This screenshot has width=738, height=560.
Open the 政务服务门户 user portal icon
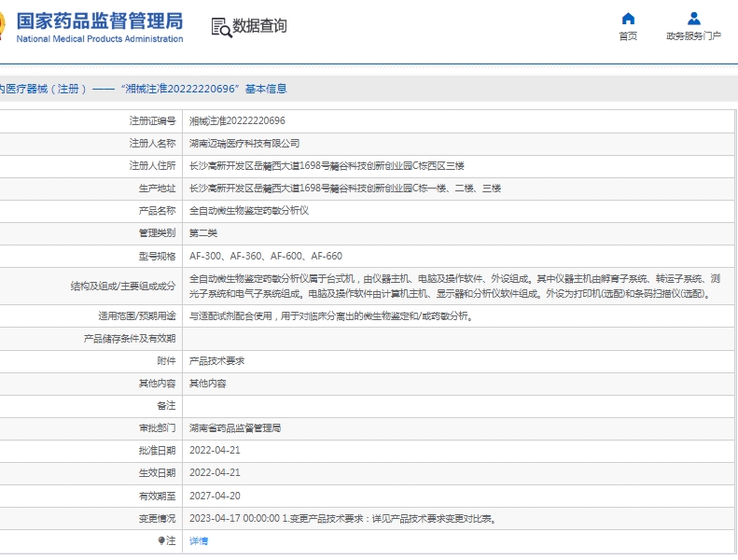pyautogui.click(x=694, y=19)
